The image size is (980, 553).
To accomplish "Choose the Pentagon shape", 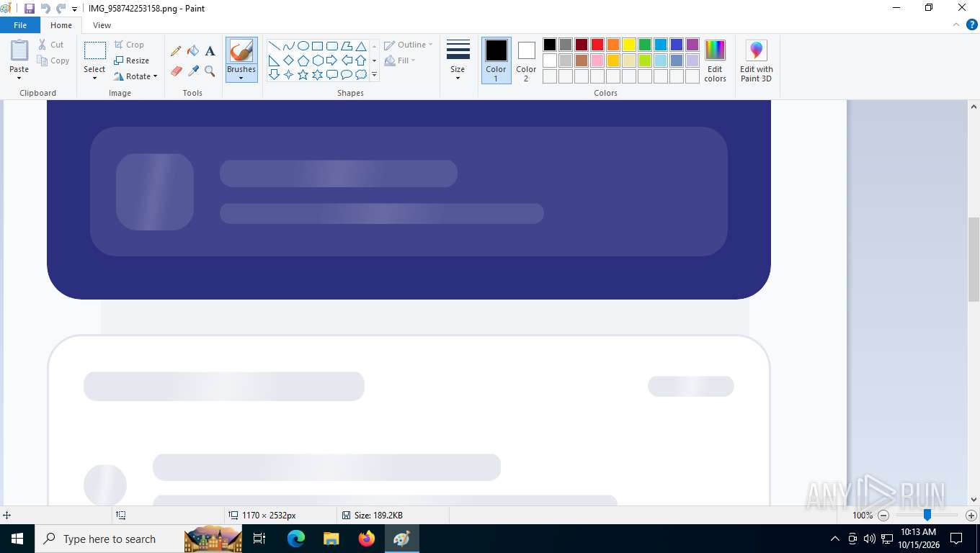I will pyautogui.click(x=303, y=60).
